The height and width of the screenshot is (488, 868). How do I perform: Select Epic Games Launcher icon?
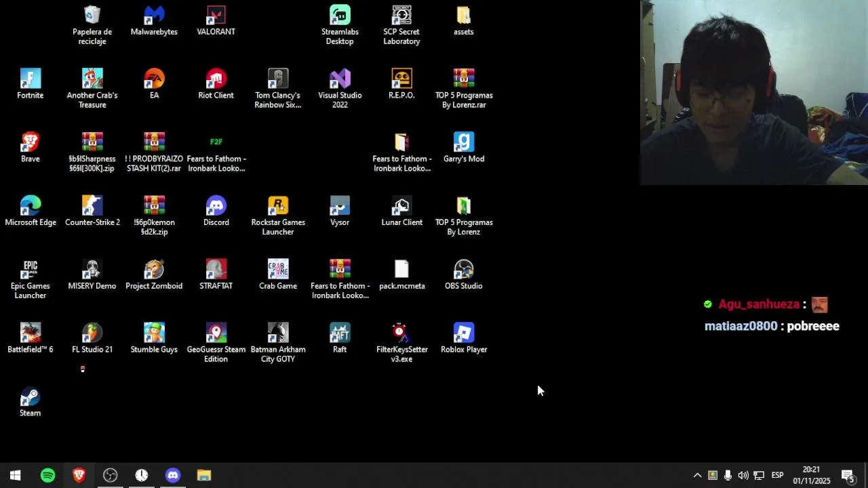point(30,280)
